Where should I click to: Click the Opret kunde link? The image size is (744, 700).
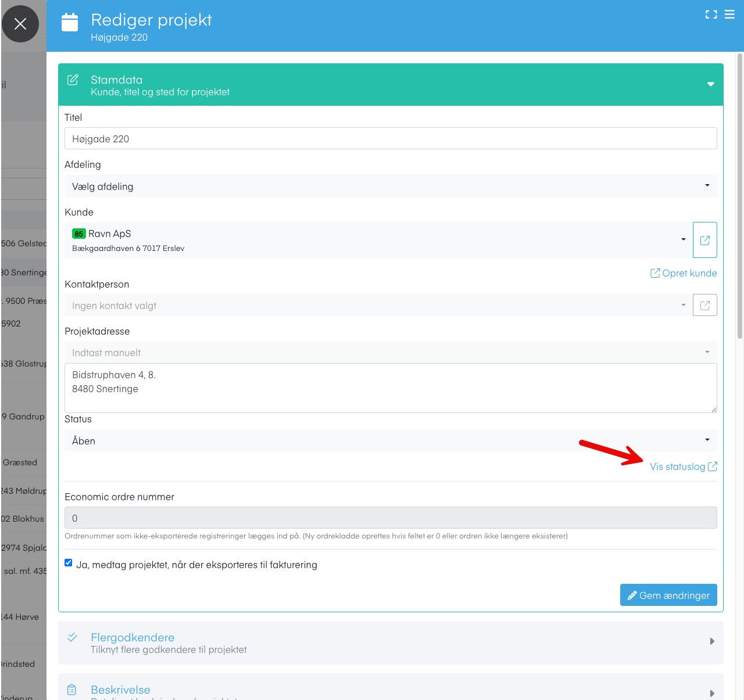click(x=684, y=273)
